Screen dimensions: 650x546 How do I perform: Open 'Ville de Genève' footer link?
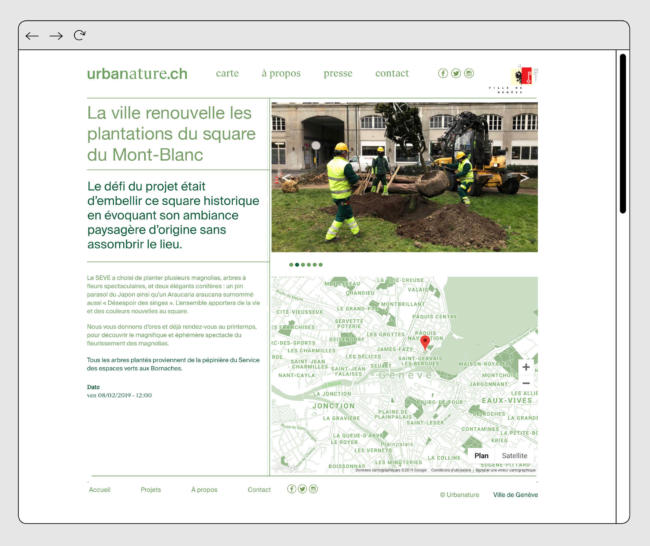515,495
